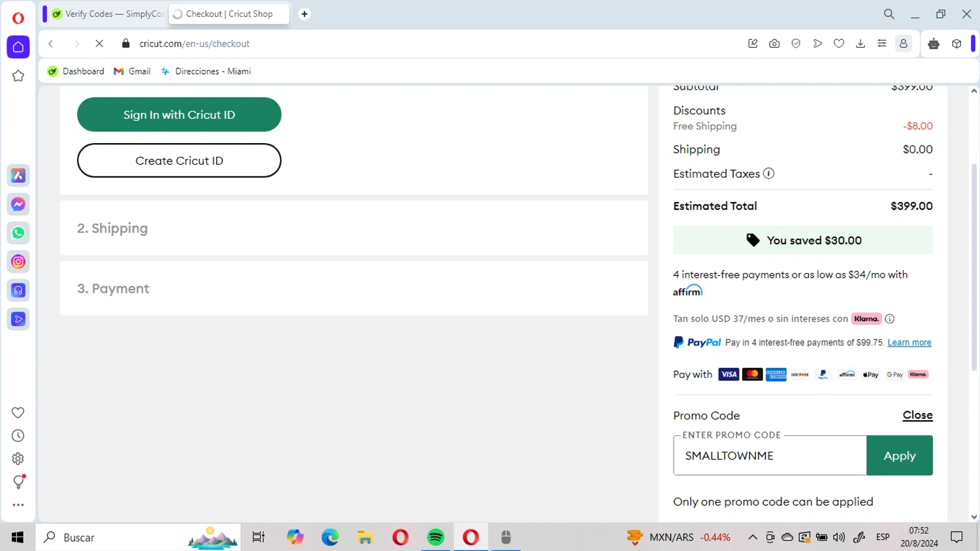This screenshot has height=551, width=980.
Task: Open the bookmarks star in sidebar
Action: click(x=18, y=76)
